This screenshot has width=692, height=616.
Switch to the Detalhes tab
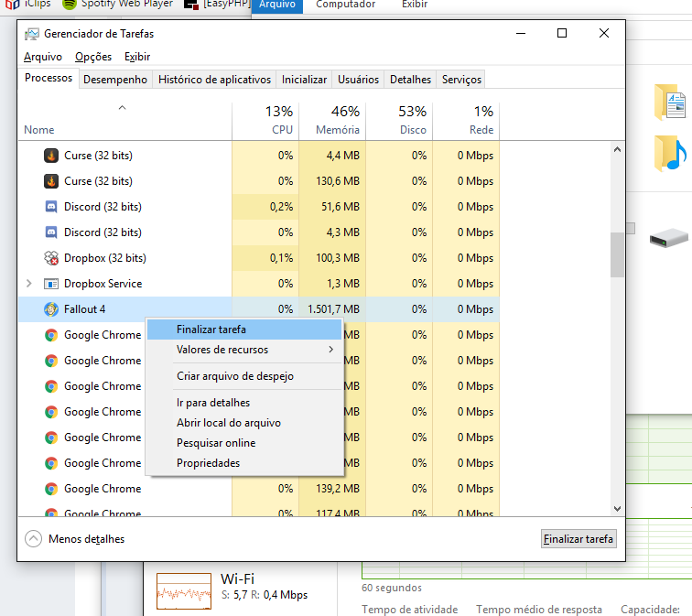pyautogui.click(x=410, y=80)
